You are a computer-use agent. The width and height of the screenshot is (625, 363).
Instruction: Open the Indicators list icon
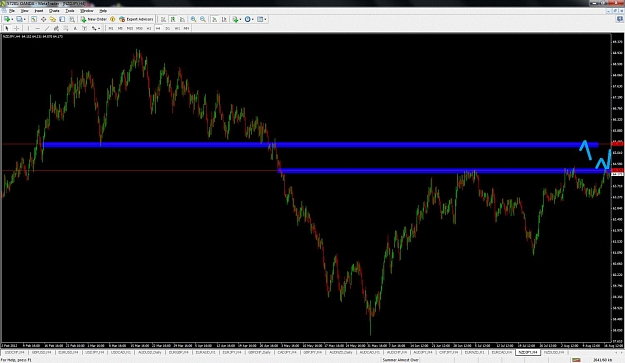click(x=235, y=19)
